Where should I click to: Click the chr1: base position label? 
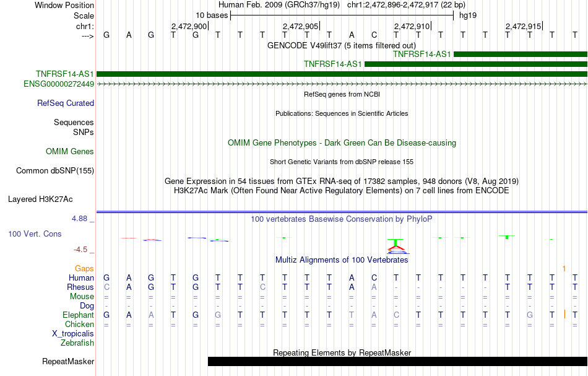[x=85, y=26]
